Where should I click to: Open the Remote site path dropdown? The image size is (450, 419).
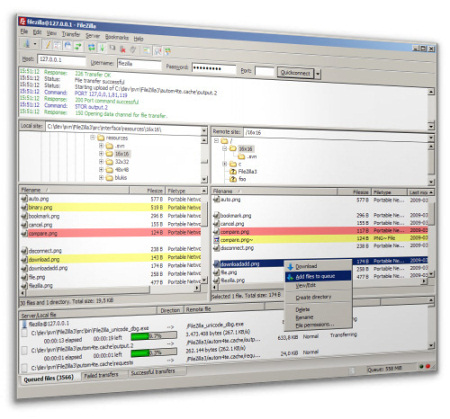431,137
